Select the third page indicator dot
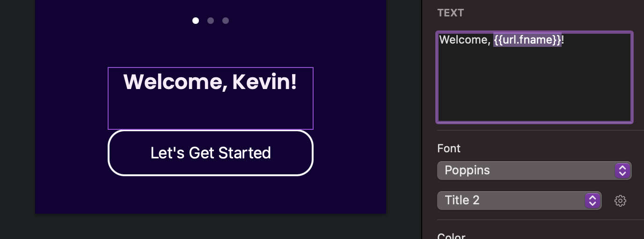The height and width of the screenshot is (239, 644). (226, 21)
